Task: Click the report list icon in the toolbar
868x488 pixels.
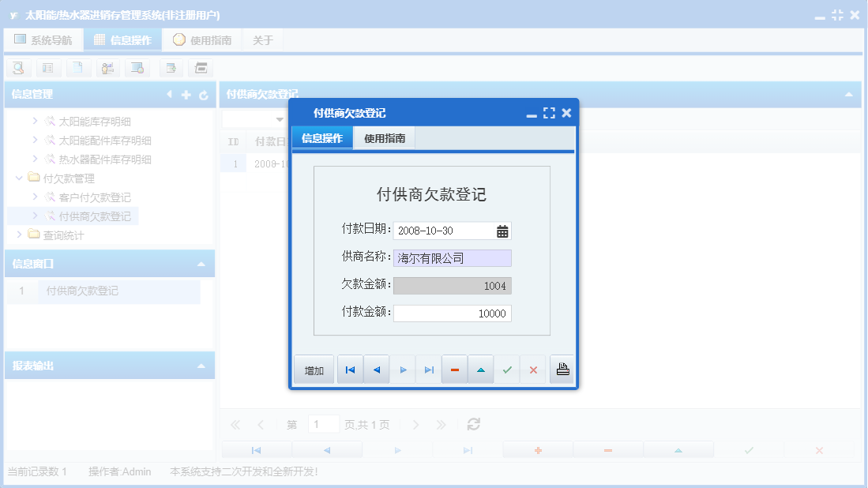Action: tap(48, 68)
